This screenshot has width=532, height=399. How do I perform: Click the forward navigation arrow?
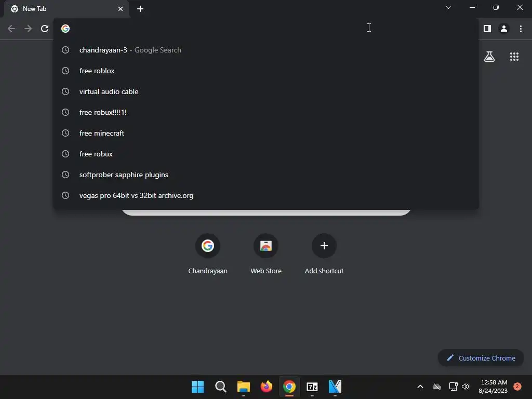(28, 29)
